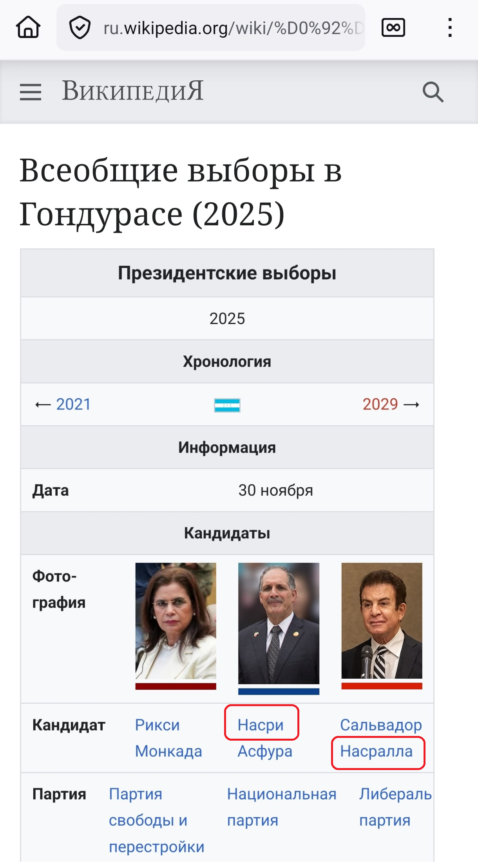This screenshot has height=868, width=478.
Task: Click the Honduras flag icon
Action: click(227, 405)
